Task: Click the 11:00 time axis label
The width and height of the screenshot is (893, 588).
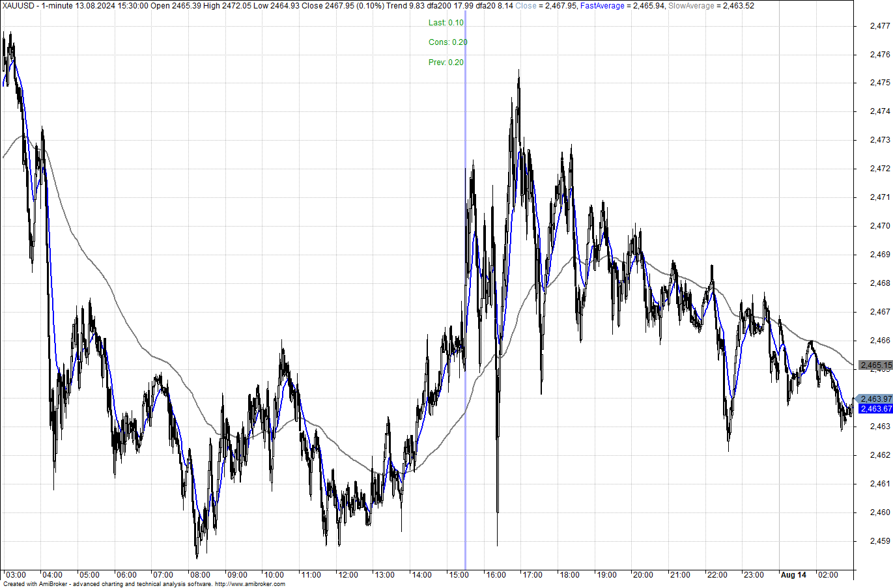Action: 311,575
